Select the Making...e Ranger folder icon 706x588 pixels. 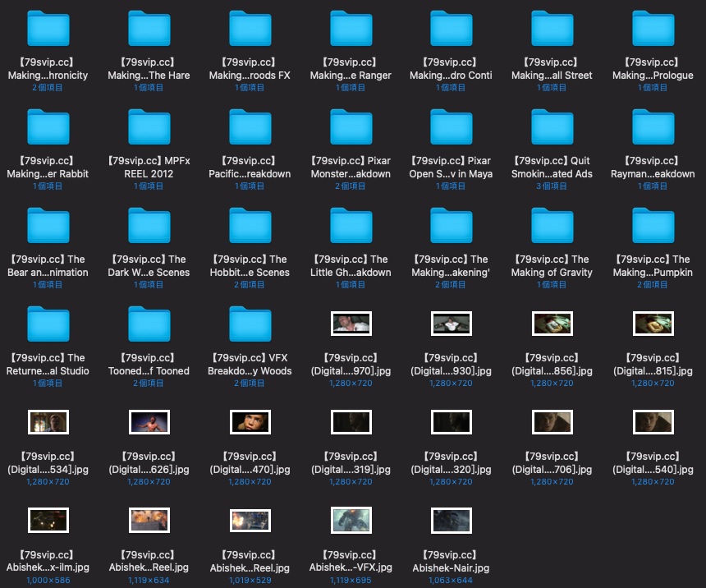(351, 29)
